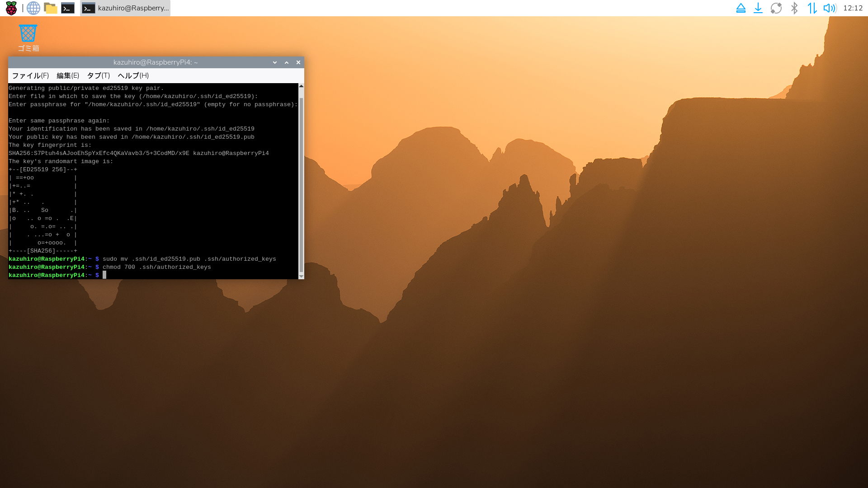
Task: Open the タブ(T) menu
Action: pos(98,75)
